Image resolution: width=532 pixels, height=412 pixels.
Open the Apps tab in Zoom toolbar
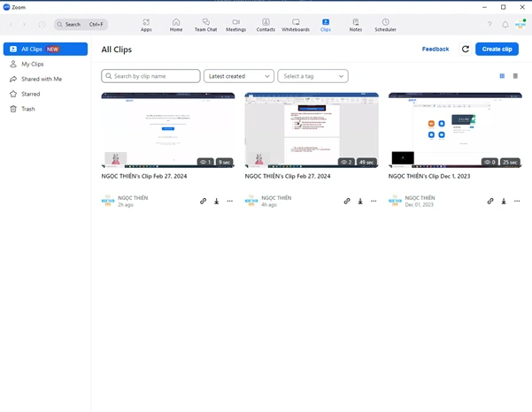[146, 25]
